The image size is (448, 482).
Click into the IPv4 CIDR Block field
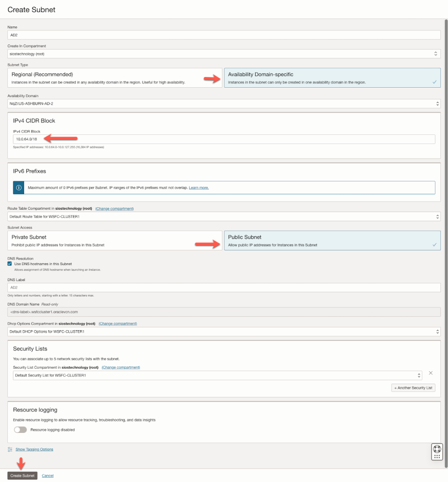tap(224, 139)
